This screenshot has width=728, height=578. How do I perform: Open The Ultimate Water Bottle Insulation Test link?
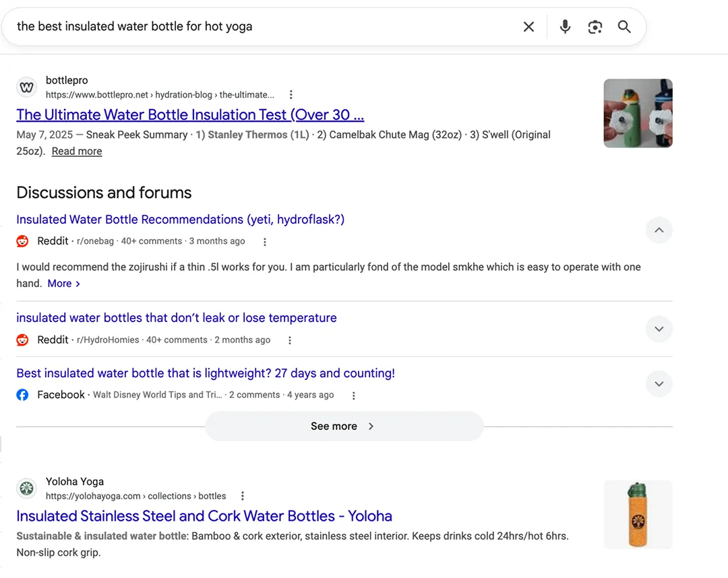pos(190,115)
